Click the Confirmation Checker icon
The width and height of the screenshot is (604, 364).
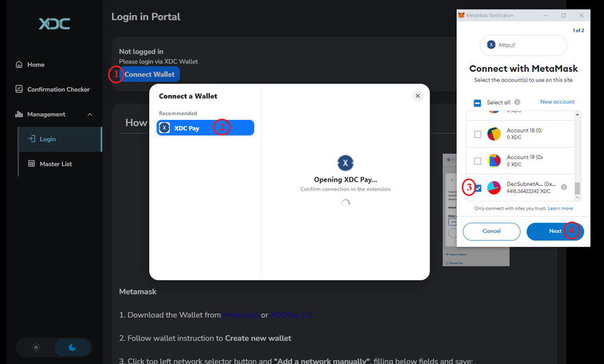click(x=19, y=89)
